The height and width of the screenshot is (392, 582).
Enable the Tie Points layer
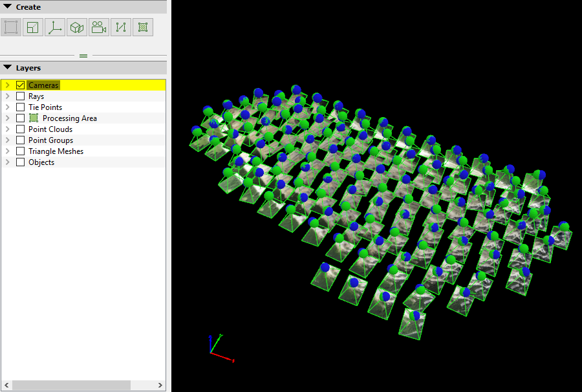tap(19, 107)
